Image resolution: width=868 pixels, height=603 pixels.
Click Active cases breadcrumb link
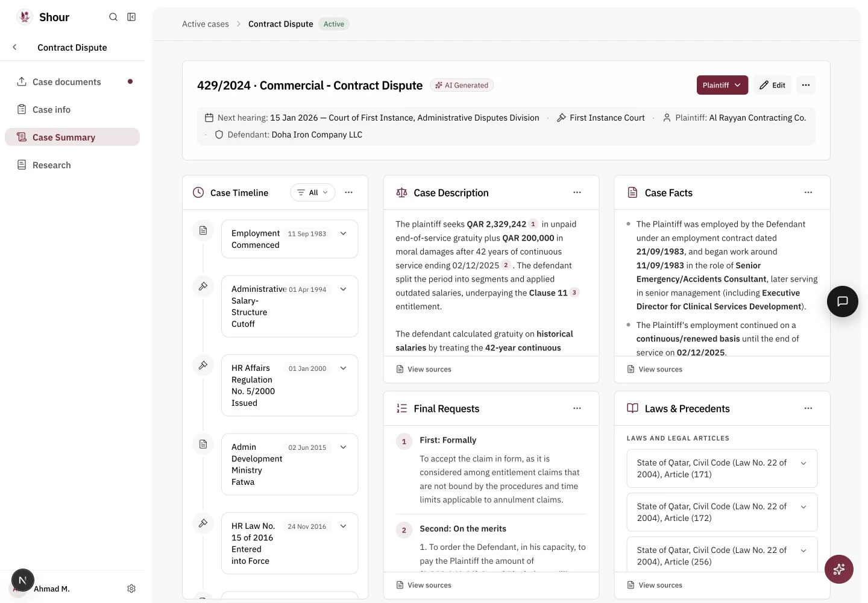[206, 24]
